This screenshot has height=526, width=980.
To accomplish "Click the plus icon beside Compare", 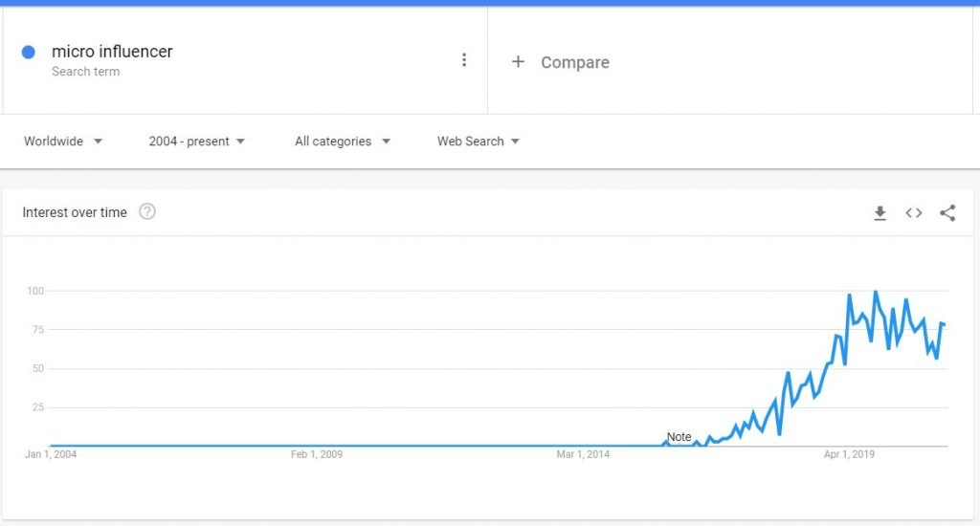I will [518, 62].
